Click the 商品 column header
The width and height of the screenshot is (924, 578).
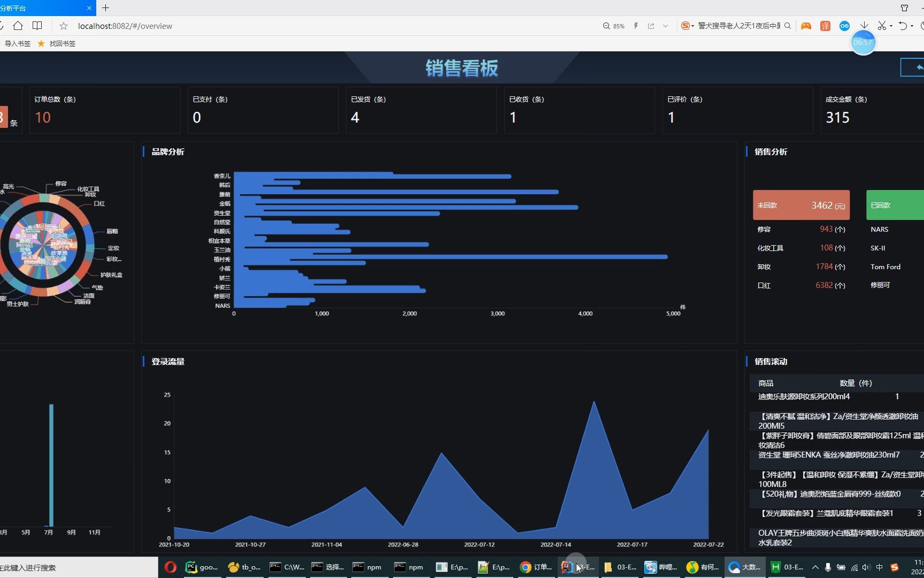click(x=766, y=383)
